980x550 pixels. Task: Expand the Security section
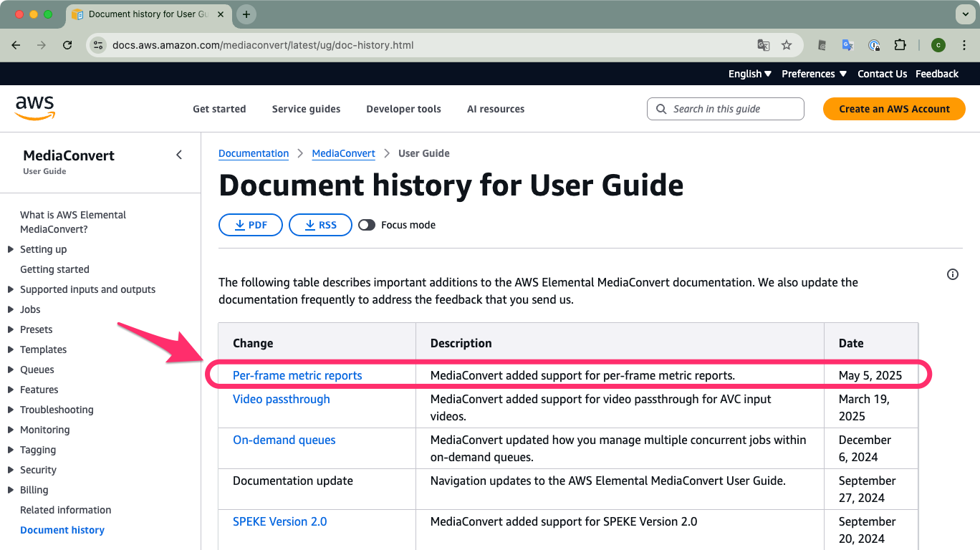tap(10, 470)
